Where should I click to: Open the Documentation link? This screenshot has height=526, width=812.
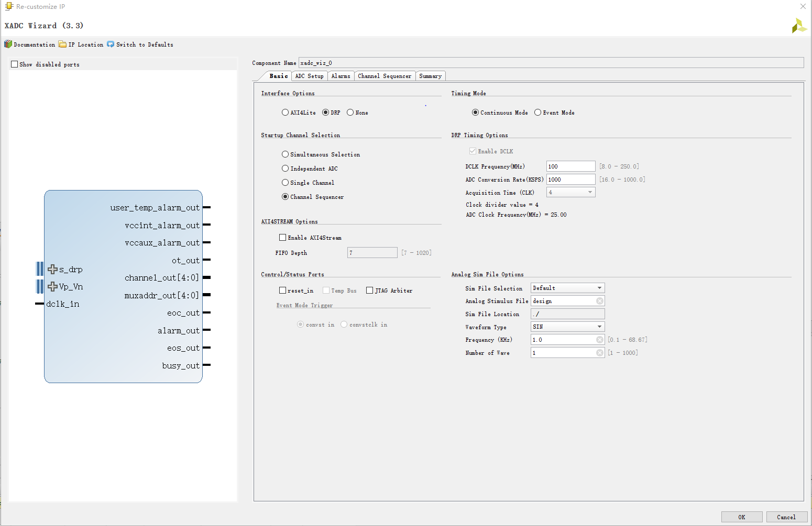pyautogui.click(x=35, y=45)
